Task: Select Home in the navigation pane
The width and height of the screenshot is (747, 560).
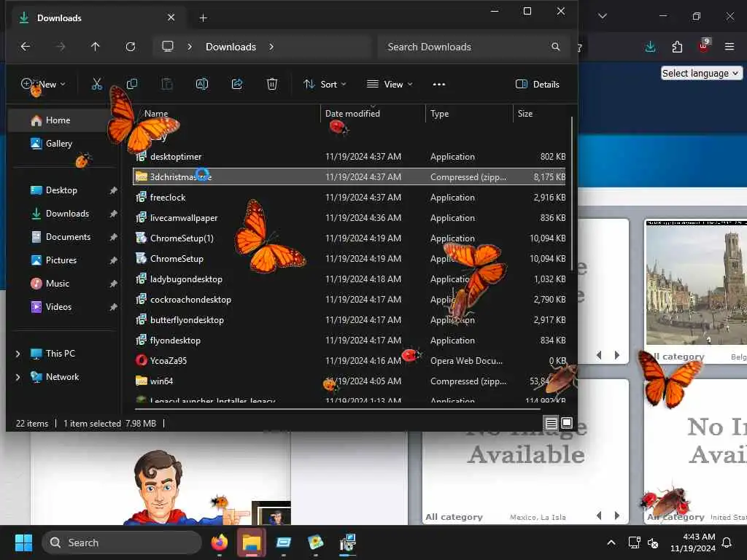Action: click(x=58, y=120)
